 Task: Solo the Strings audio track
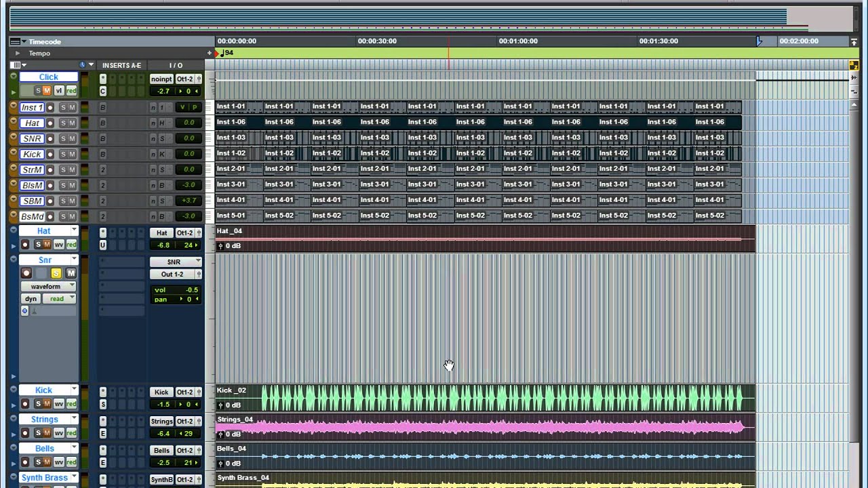click(38, 433)
